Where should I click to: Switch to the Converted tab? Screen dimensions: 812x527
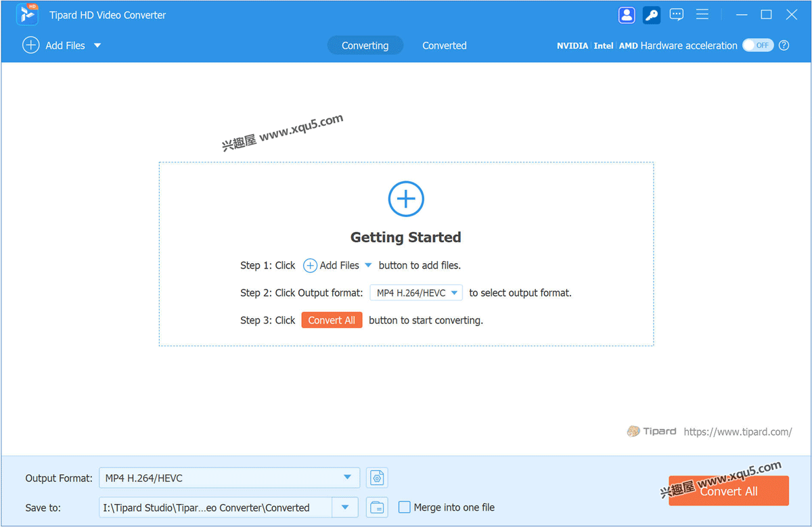tap(445, 45)
